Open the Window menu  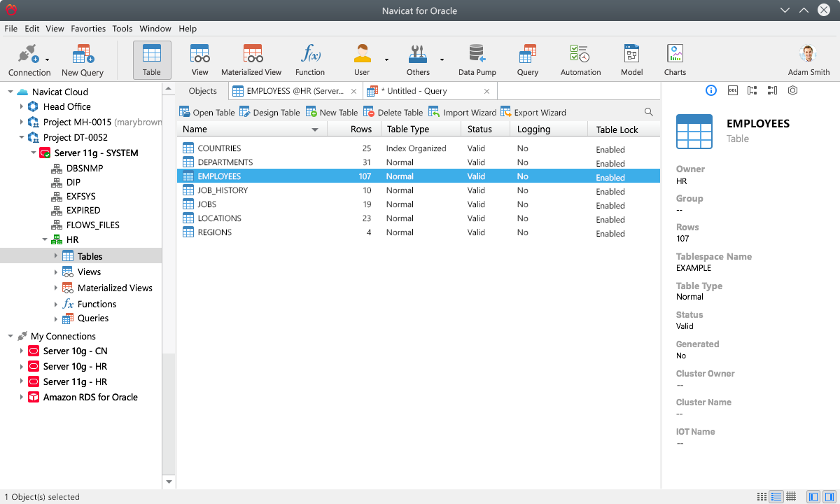pyautogui.click(x=155, y=29)
